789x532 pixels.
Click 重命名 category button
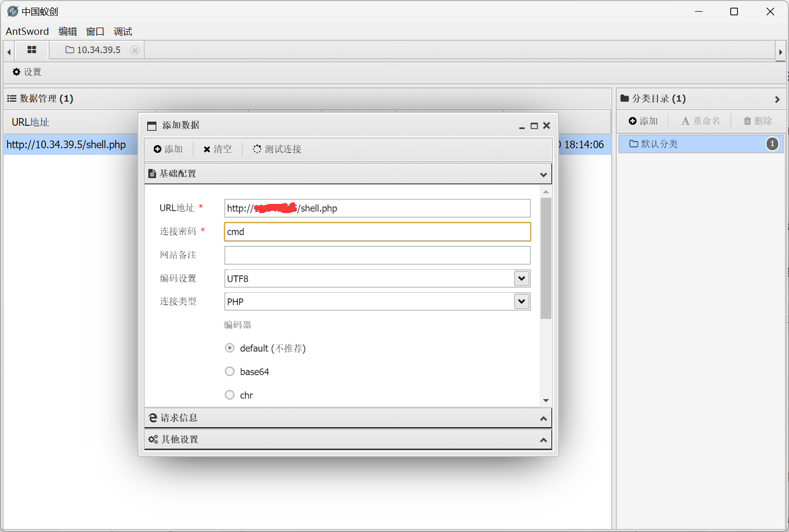click(701, 121)
